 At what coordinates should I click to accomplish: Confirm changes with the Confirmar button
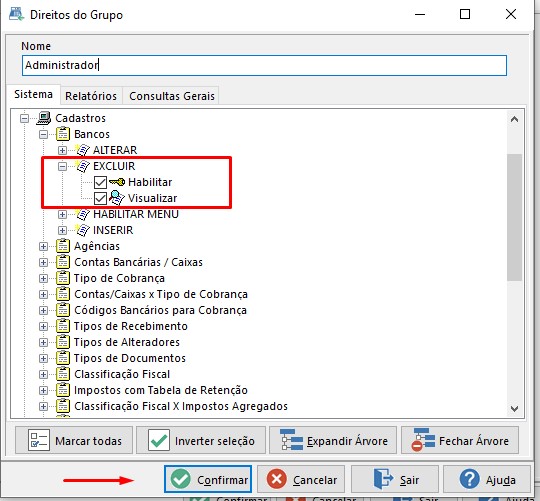tap(208, 479)
